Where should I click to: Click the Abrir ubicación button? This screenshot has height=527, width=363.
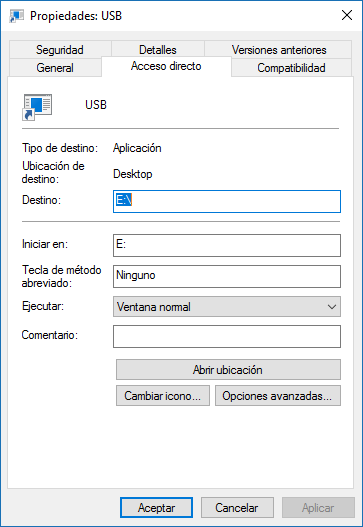point(228,370)
